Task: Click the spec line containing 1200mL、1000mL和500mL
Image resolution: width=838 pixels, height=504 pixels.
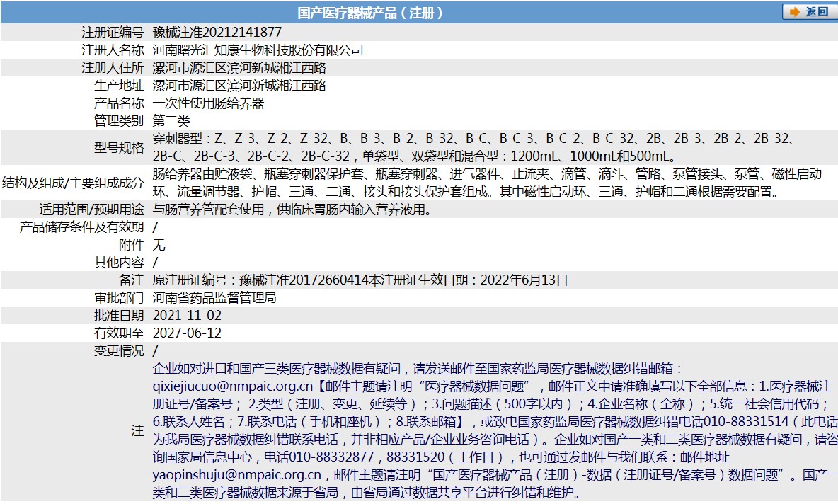Action: click(415, 156)
